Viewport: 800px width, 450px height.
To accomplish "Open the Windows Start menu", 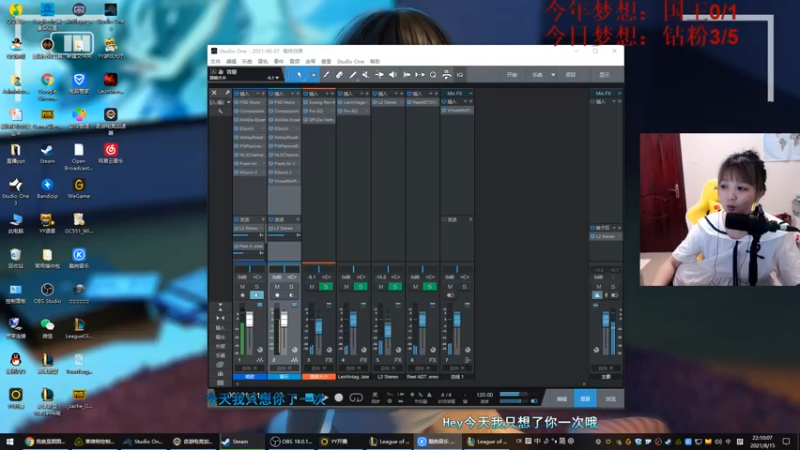I will 10,441.
